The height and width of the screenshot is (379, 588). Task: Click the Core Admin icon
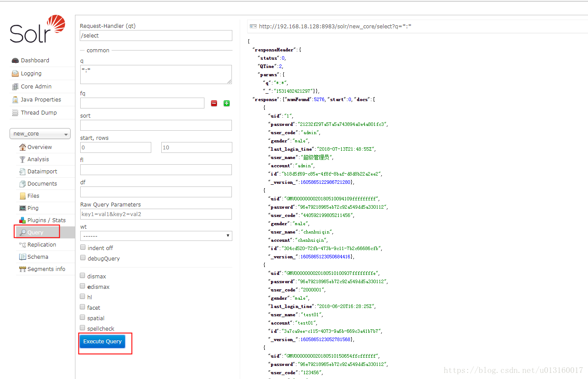[15, 87]
